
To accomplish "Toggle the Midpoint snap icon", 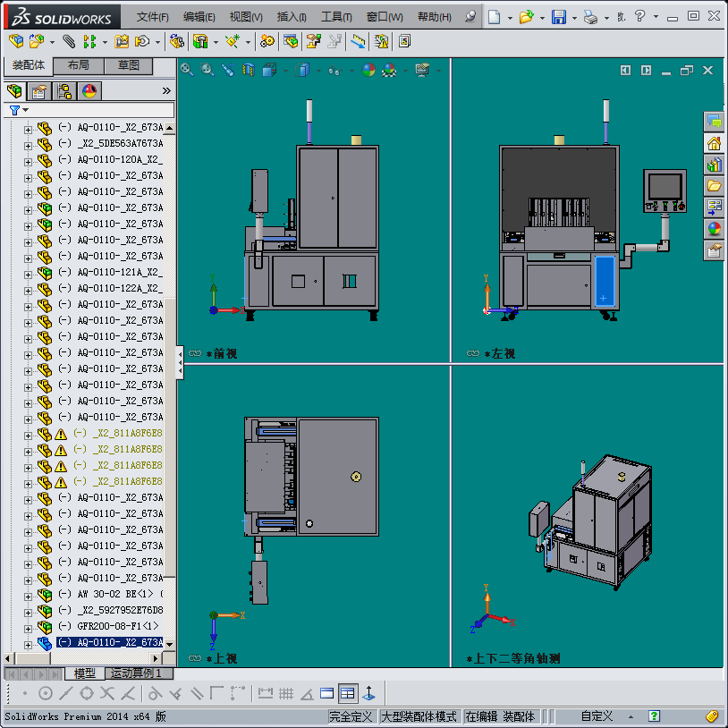I will pyautogui.click(x=66, y=694).
